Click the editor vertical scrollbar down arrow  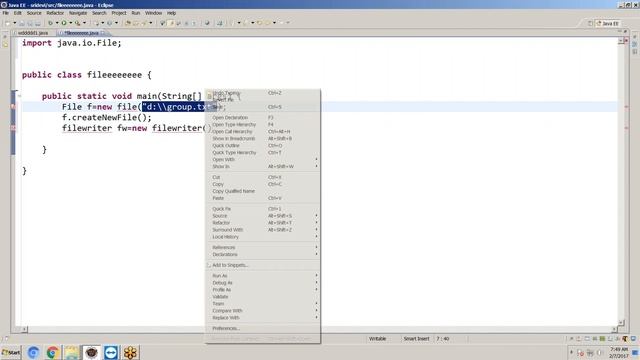[621, 322]
